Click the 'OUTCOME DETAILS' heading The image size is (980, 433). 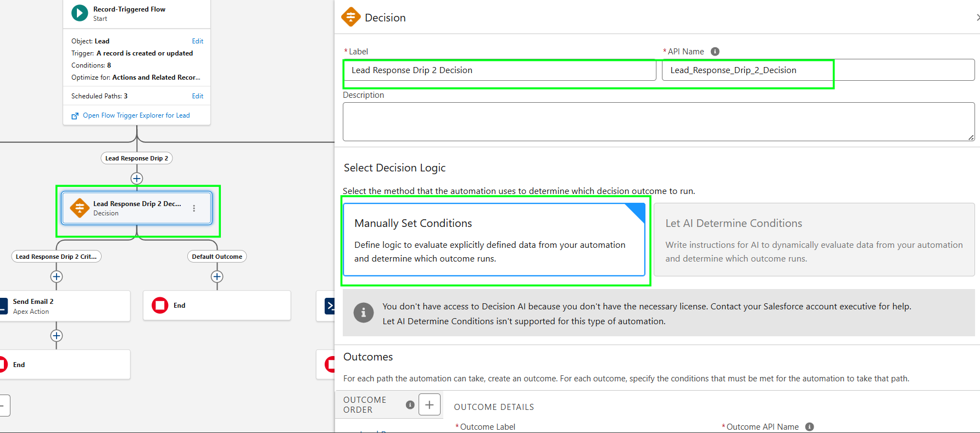[x=494, y=407]
